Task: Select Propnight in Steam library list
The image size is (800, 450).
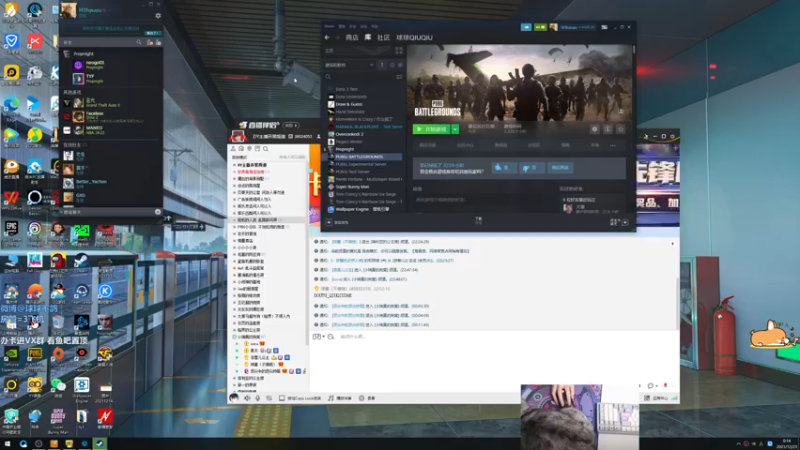Action: click(345, 149)
